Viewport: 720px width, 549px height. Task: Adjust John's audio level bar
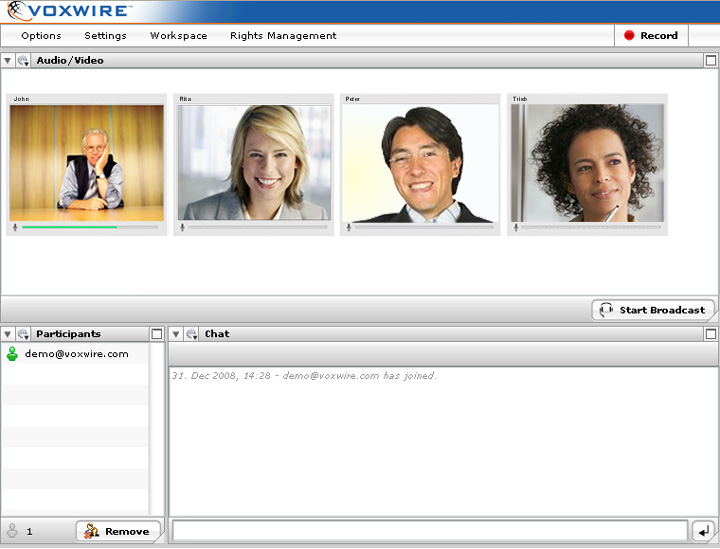point(90,227)
